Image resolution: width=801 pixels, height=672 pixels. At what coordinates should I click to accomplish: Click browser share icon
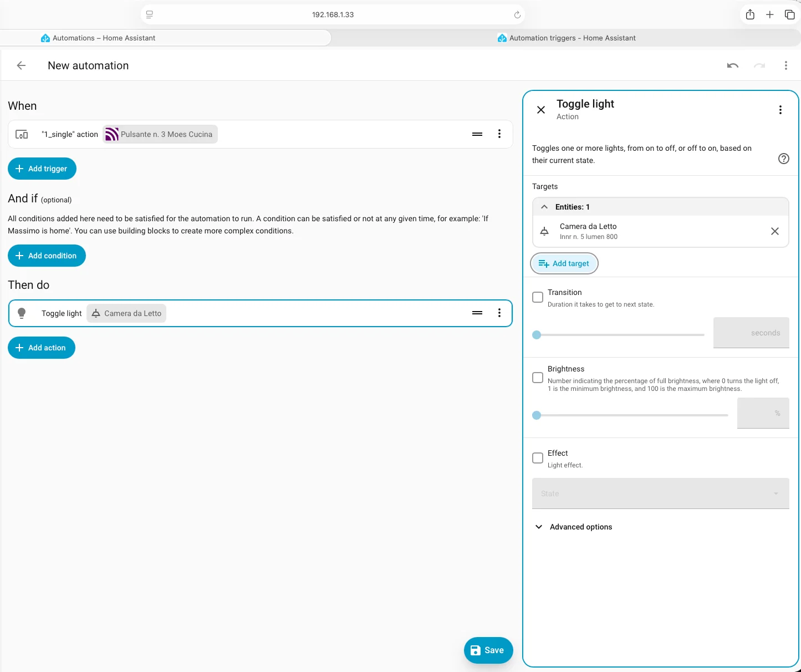(750, 14)
